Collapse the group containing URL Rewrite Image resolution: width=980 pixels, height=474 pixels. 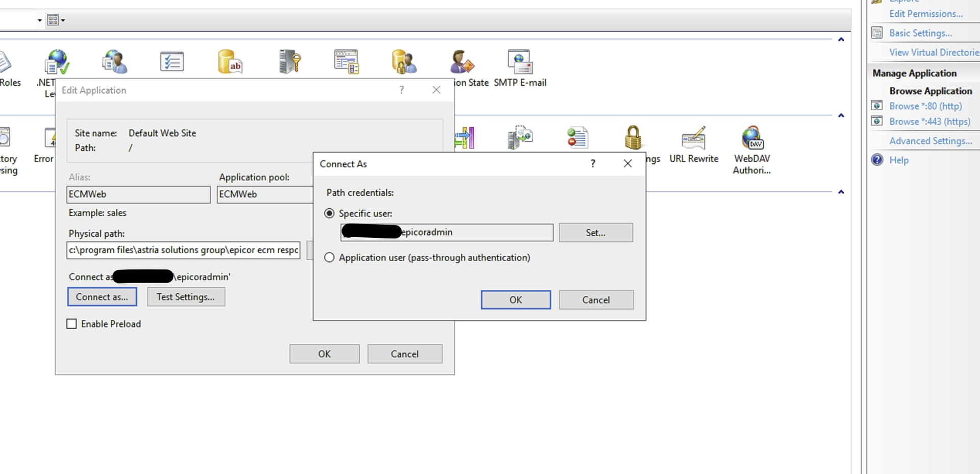click(x=841, y=115)
